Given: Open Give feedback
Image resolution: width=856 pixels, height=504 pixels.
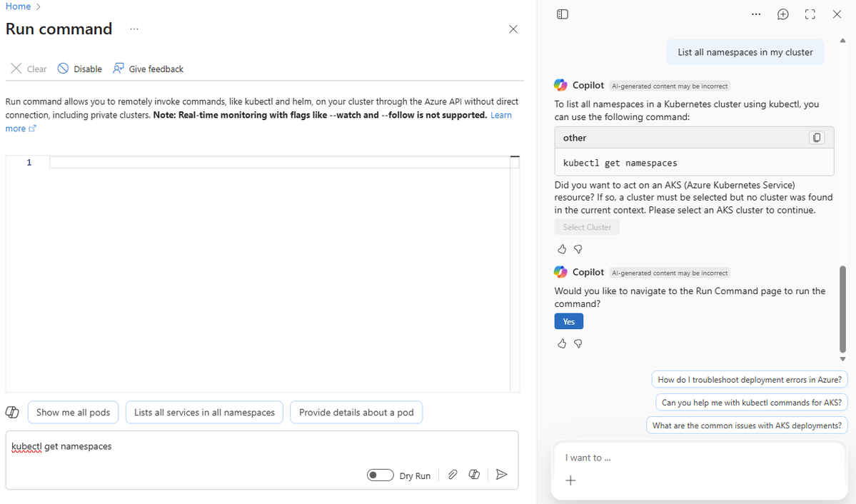Looking at the screenshot, I should click(x=148, y=69).
